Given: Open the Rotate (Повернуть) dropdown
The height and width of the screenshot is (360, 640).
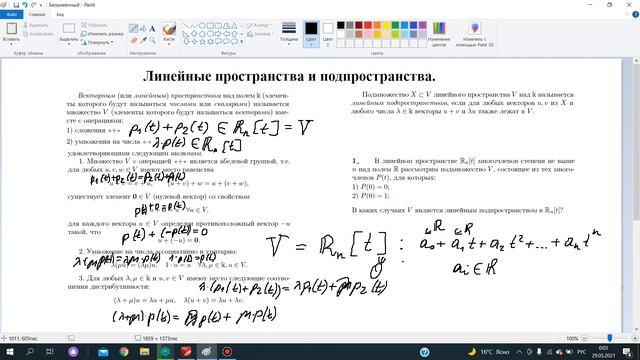Looking at the screenshot, I should pyautogui.click(x=97, y=42).
